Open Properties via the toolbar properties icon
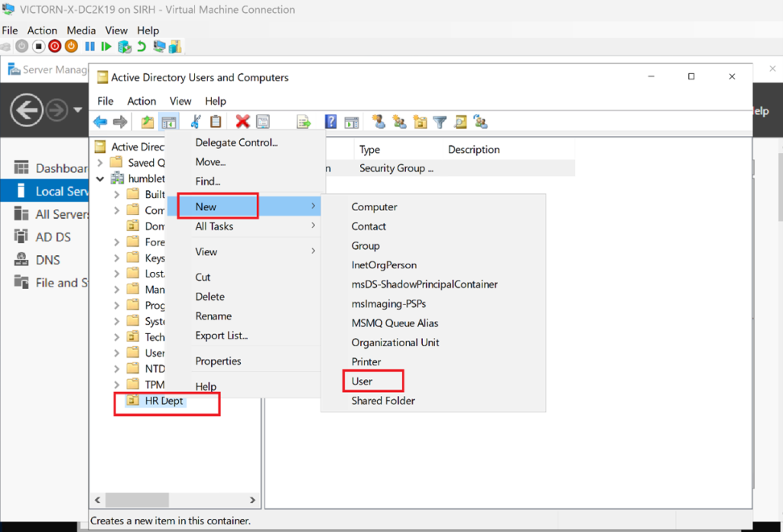The height and width of the screenshot is (532, 783). point(263,122)
